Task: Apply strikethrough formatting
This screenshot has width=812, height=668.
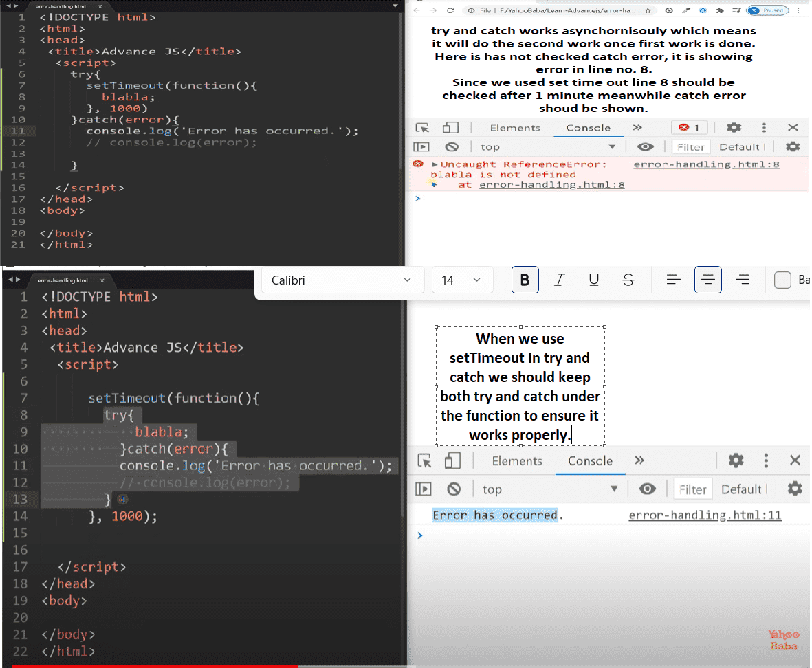Action: point(628,280)
